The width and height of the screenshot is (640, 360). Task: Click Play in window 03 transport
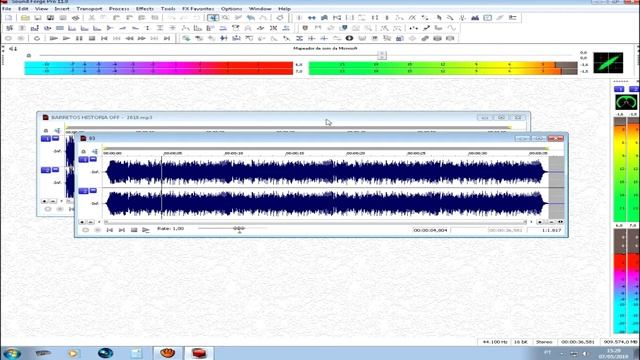click(146, 230)
